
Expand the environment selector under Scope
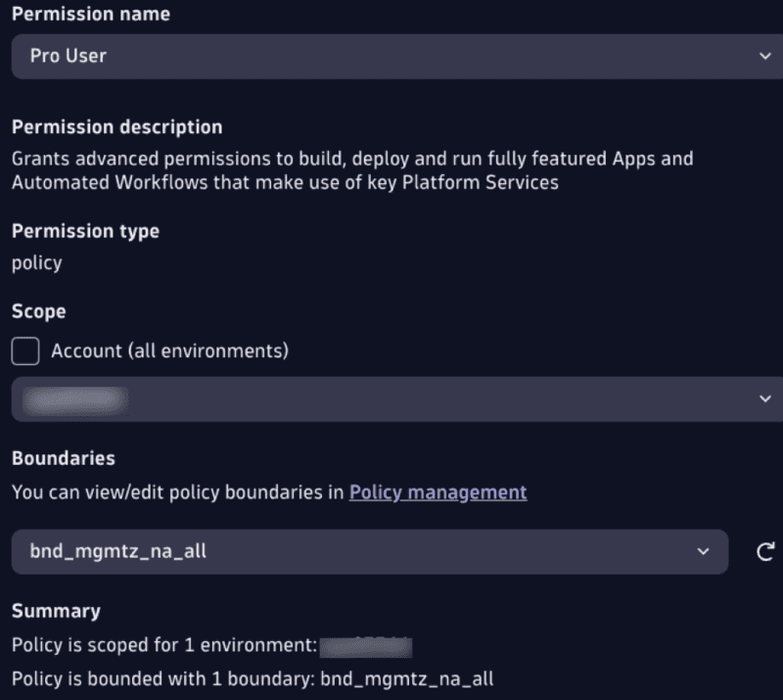click(391, 398)
